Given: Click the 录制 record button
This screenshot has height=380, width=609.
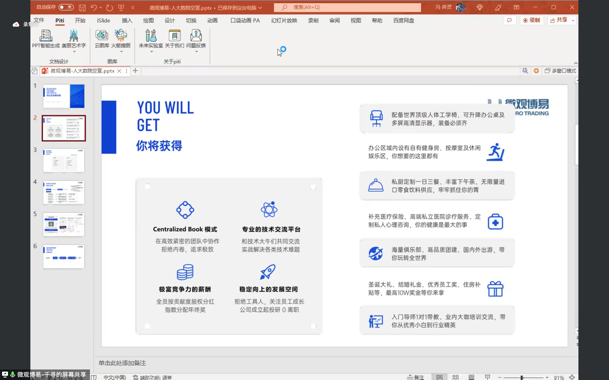Looking at the screenshot, I should 531,20.
